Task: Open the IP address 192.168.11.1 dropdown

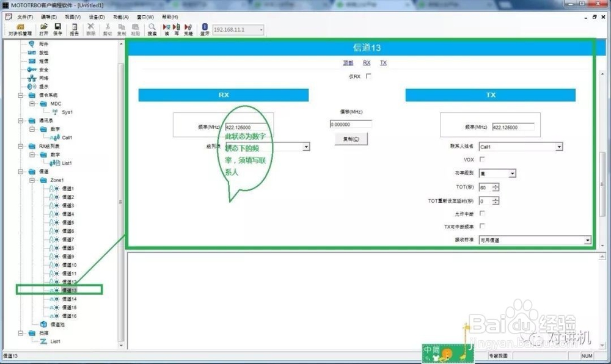Action: point(261,29)
